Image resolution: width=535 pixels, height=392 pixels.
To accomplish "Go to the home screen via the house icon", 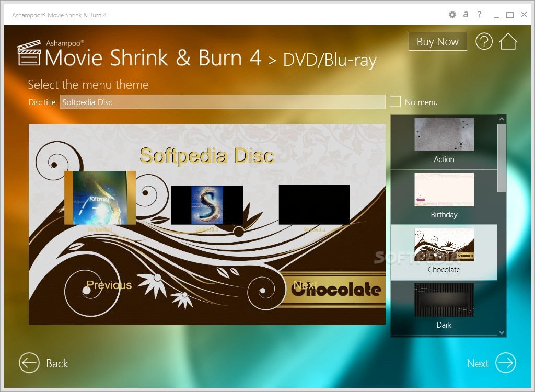I will [508, 41].
